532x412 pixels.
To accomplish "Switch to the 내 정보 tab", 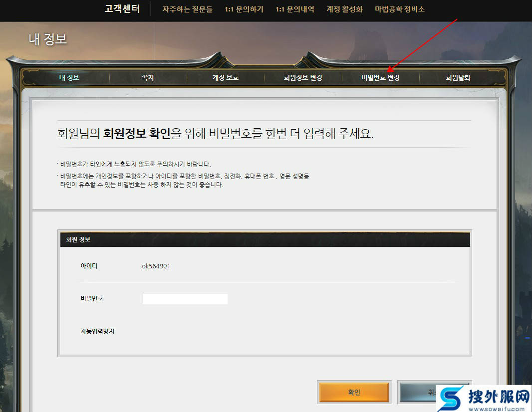I will click(x=69, y=78).
